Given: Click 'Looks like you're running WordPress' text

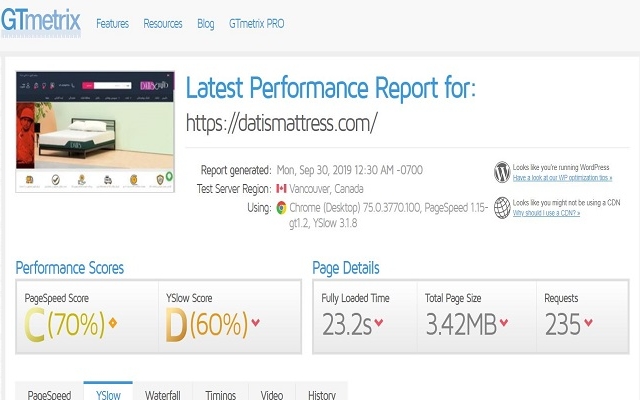Looking at the screenshot, I should (561, 167).
